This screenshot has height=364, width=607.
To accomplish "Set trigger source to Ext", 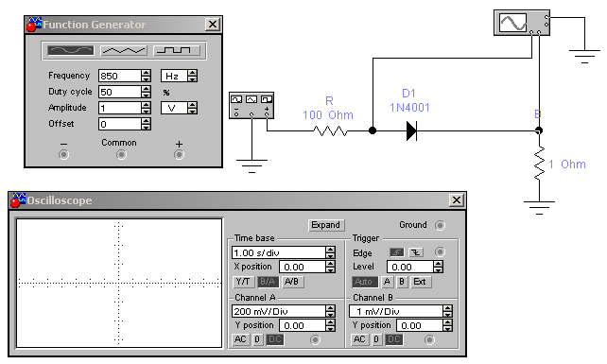I will tap(421, 282).
